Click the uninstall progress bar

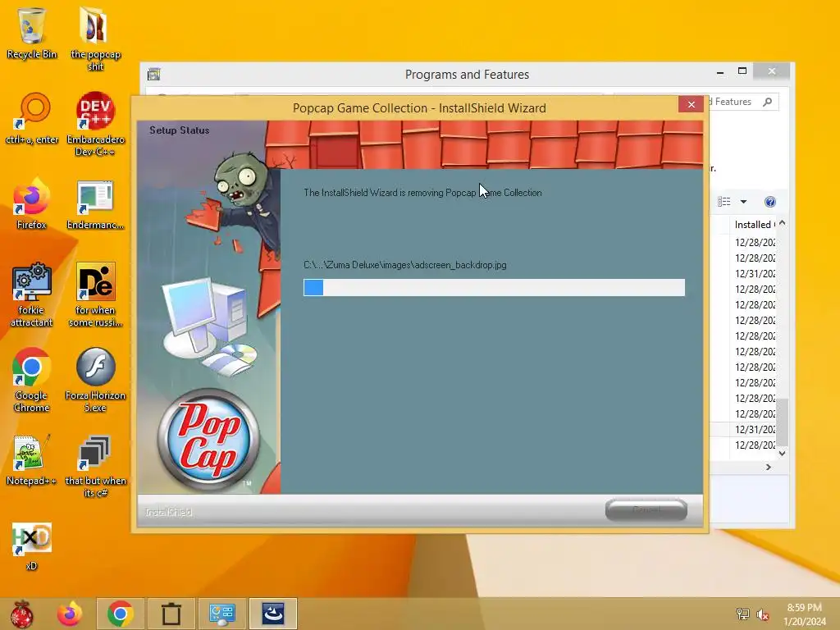[494, 288]
